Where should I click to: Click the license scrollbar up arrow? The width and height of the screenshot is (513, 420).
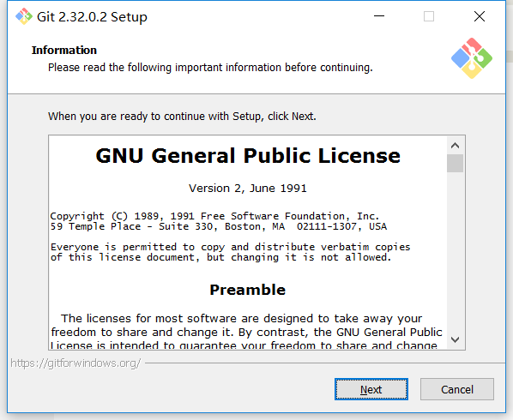(455, 146)
